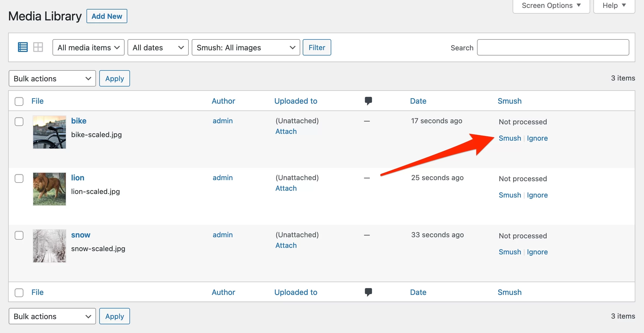Select the bike row checkbox

[19, 122]
